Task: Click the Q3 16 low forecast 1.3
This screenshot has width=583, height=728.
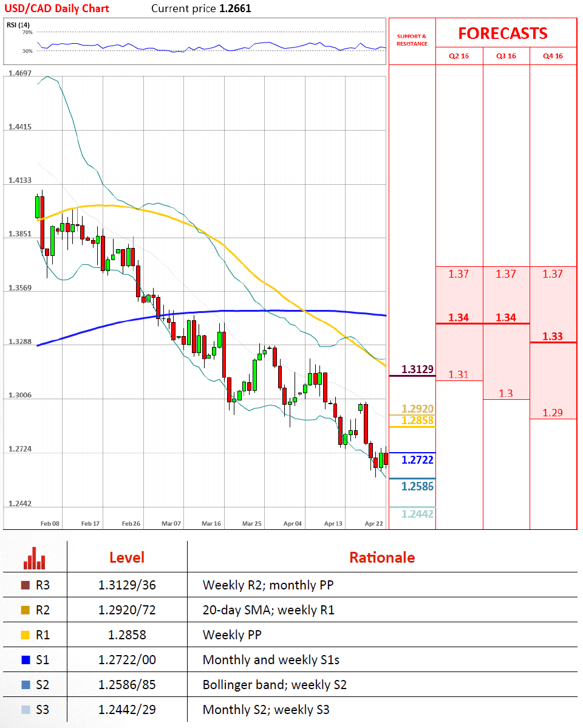Action: 506,393
